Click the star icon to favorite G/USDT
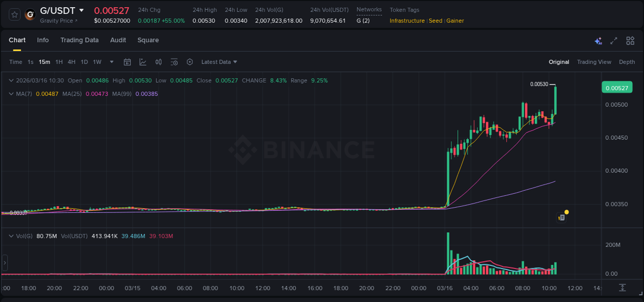Viewport: 644px width, 302px height. point(14,14)
